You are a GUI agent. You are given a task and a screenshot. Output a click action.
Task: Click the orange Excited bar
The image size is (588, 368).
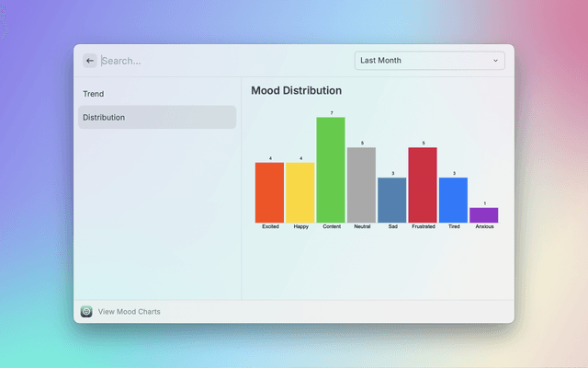click(x=270, y=192)
